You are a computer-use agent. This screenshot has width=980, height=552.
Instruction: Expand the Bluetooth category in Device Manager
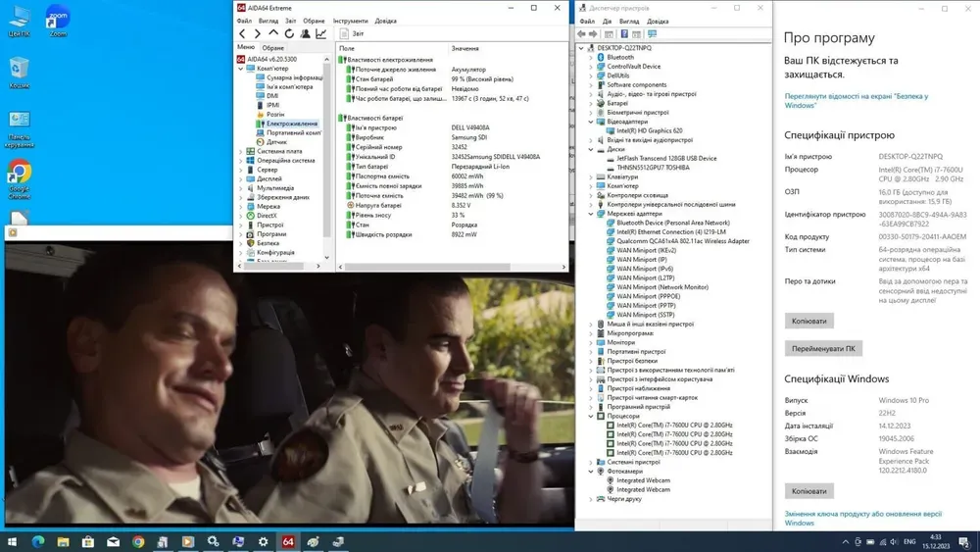tap(591, 57)
